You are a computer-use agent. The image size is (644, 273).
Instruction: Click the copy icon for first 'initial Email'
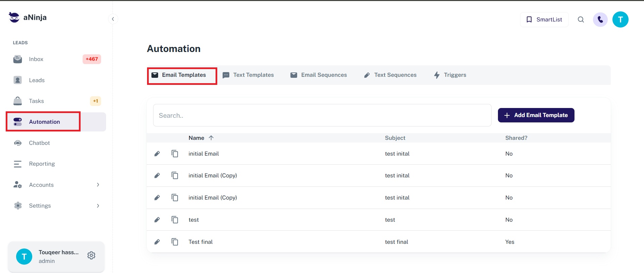175,154
